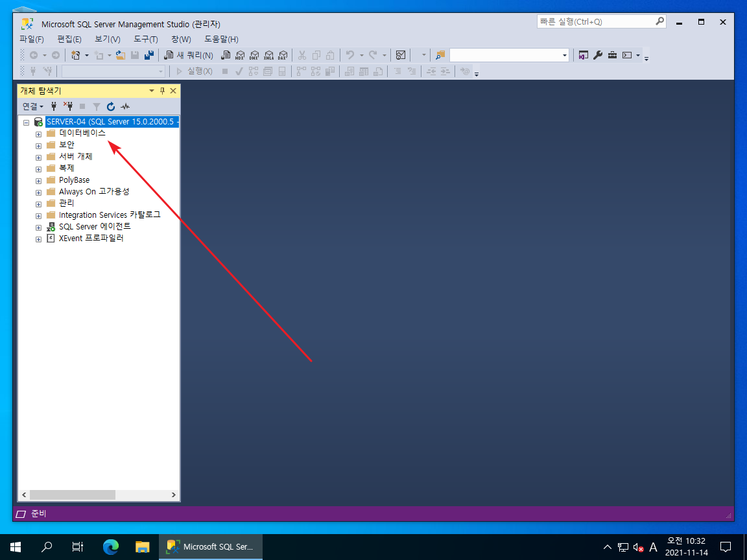Click the Stop icon in Object Explorer toolbar
This screenshot has width=747, height=560.
coord(82,107)
